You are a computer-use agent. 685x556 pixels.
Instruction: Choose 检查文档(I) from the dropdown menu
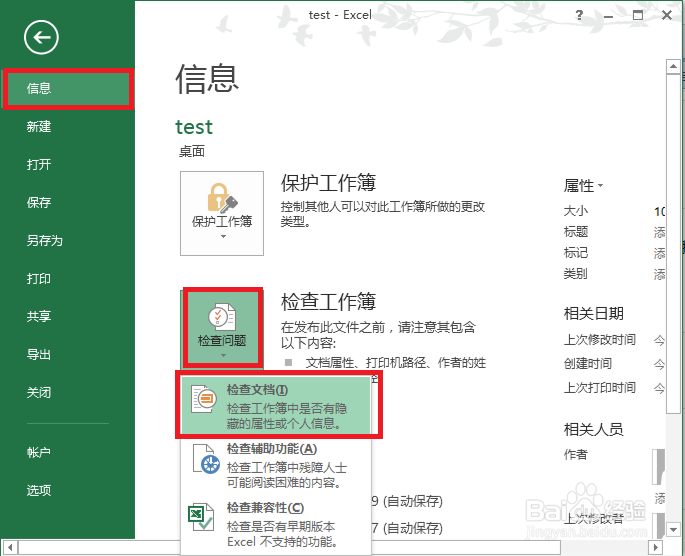(x=276, y=406)
